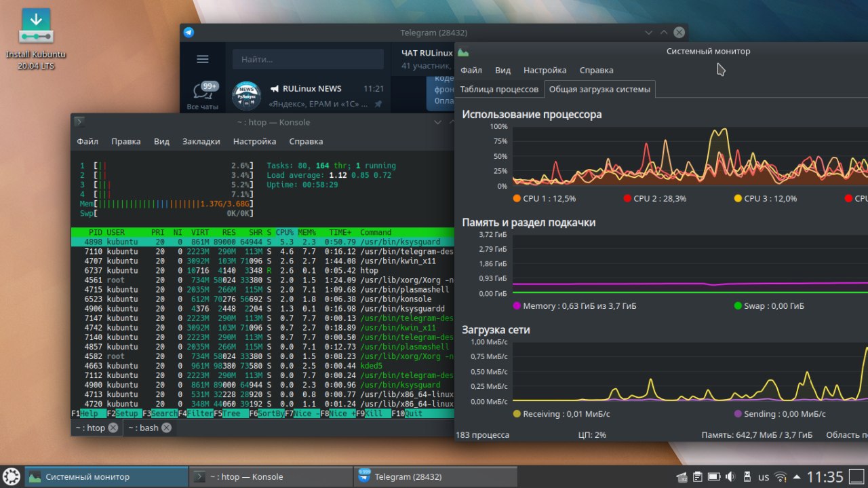Click the CPU 3 yellow legend swatch

(738, 198)
